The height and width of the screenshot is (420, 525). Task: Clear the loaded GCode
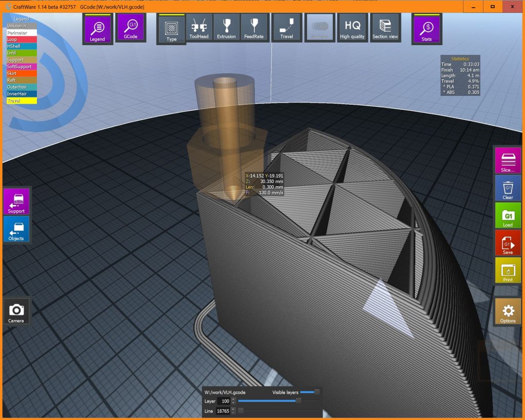(508, 188)
